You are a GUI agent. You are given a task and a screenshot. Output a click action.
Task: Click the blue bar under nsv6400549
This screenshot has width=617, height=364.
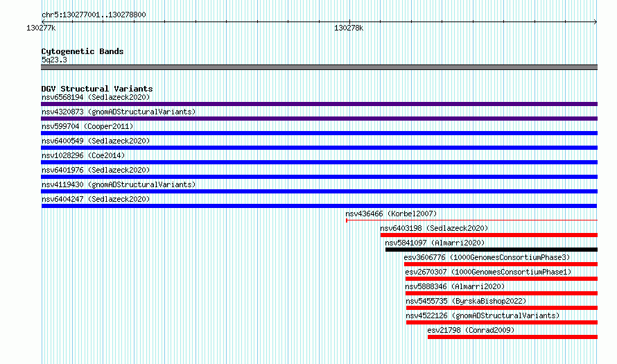319,148
